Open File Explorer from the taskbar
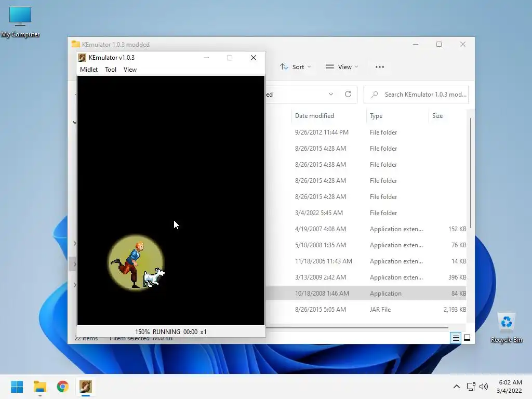 [x=40, y=387]
